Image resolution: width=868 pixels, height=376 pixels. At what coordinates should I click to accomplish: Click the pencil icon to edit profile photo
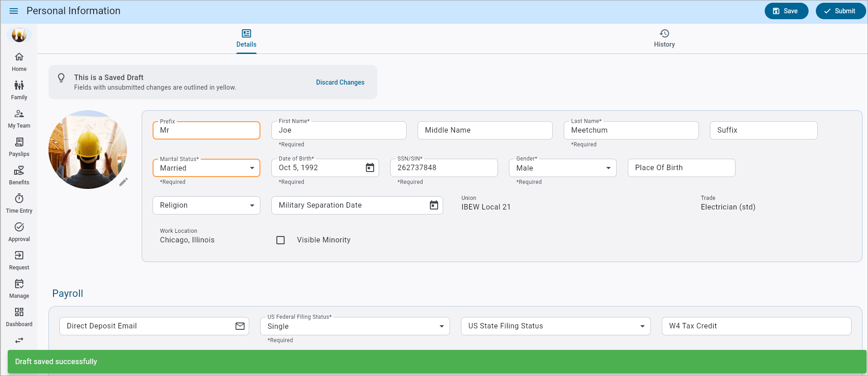123,182
